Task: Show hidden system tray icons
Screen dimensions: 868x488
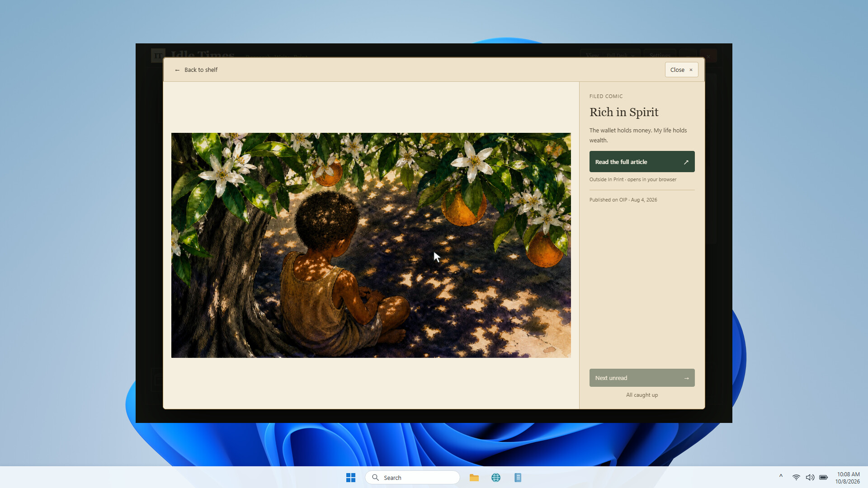Action: [781, 477]
